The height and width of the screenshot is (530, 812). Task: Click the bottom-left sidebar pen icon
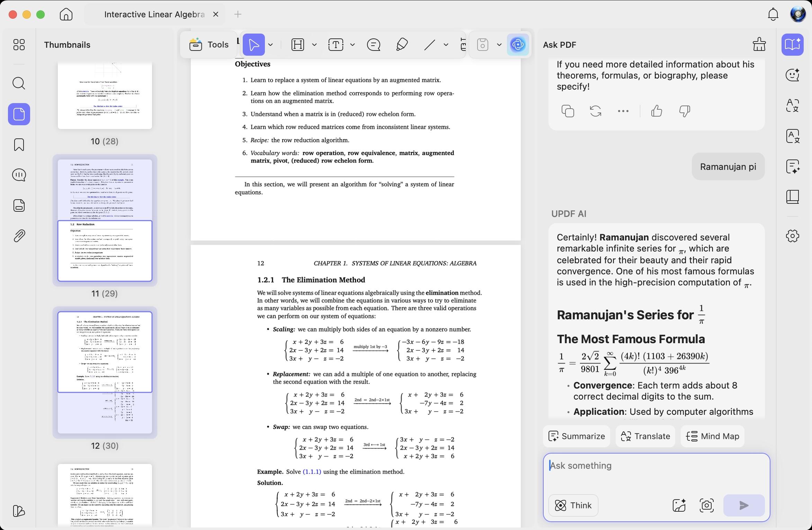click(x=19, y=511)
